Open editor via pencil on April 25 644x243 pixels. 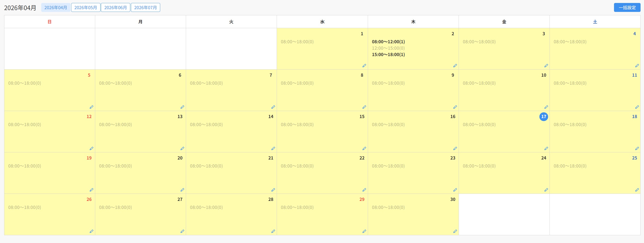(637, 190)
